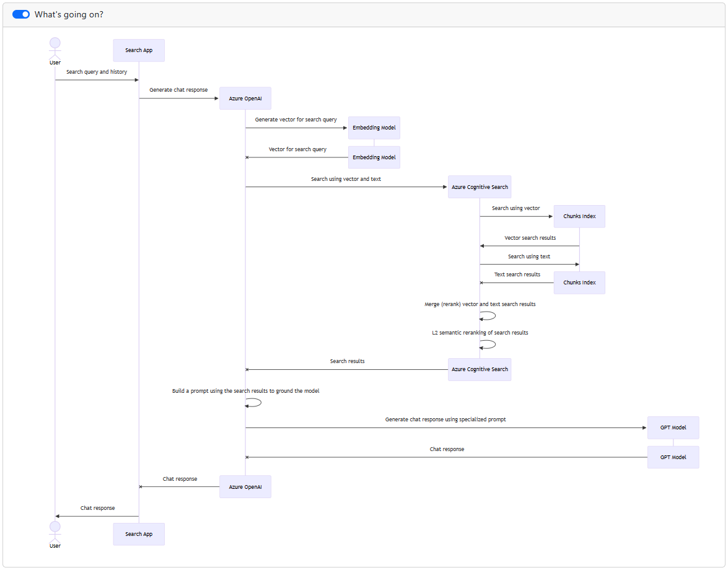Click "Build a prompt using the search results" label
The height and width of the screenshot is (570, 728).
pos(245,391)
